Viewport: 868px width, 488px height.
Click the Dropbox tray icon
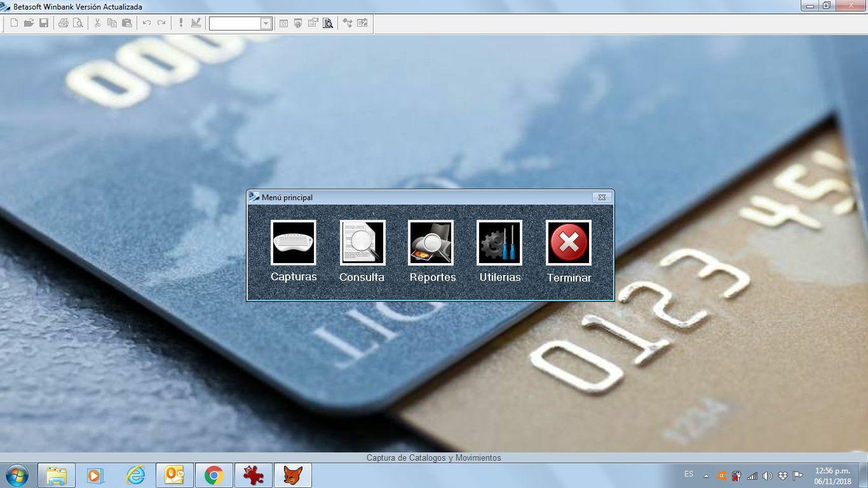[783, 475]
